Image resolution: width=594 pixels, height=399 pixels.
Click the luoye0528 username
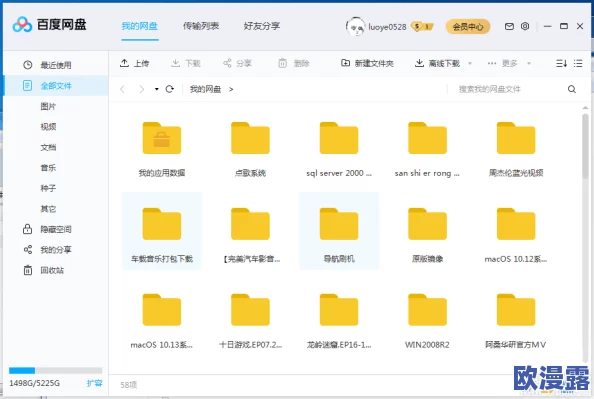tap(387, 27)
